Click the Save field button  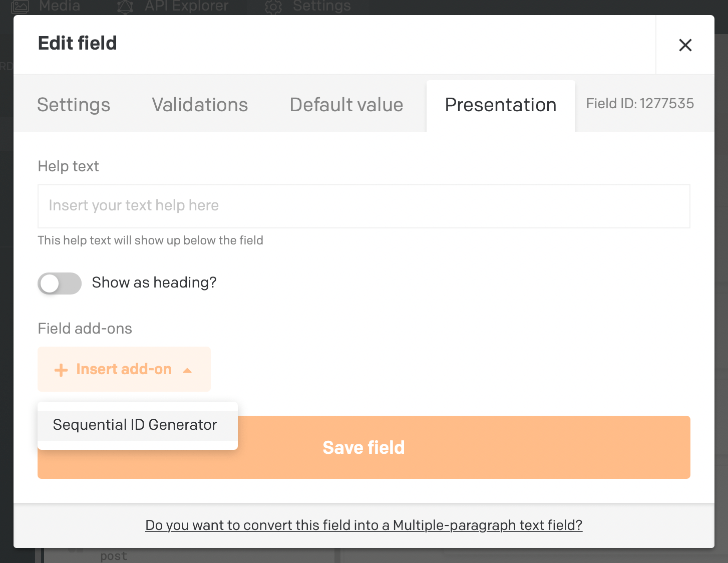coord(363,447)
